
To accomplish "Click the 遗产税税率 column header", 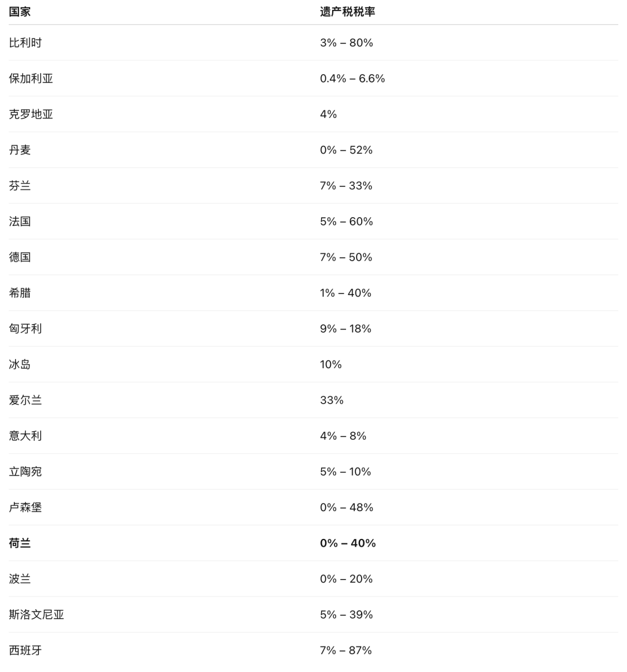I will [x=347, y=12].
